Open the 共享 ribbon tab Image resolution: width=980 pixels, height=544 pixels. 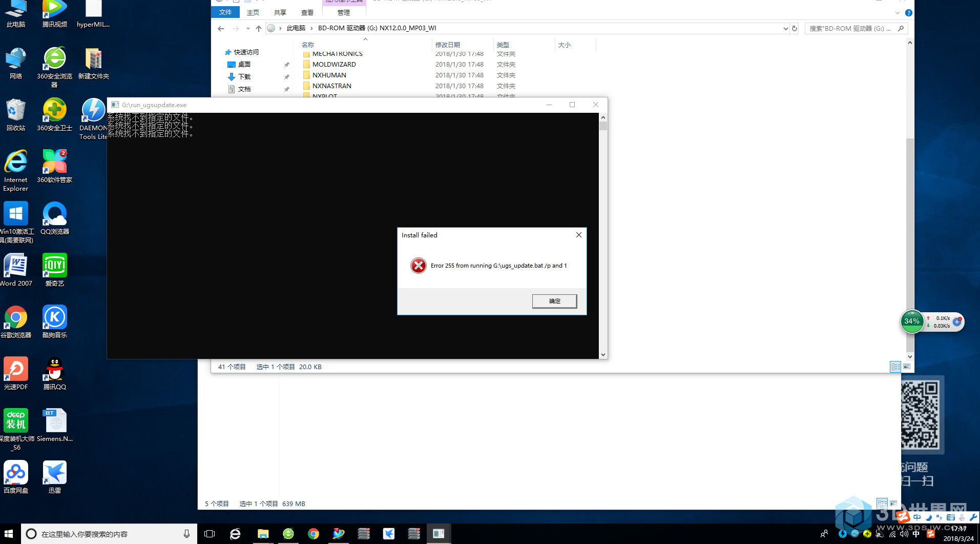[x=280, y=12]
